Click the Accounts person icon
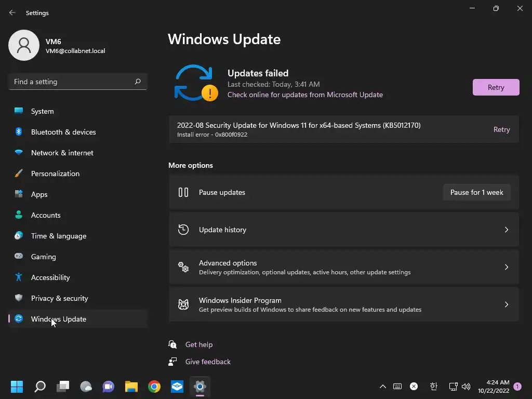Viewport: 532px width, 399px height. 19,215
